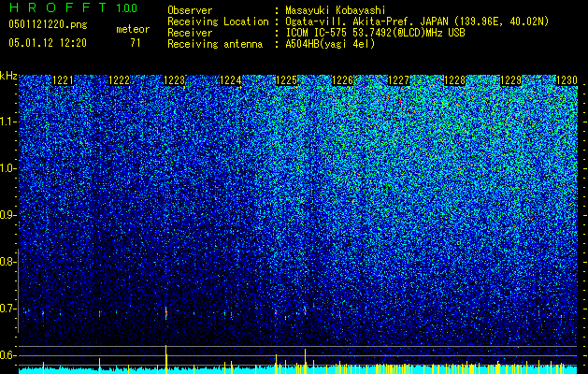This screenshot has width=588, height=374.
Task: Click the Observer field label
Action: [190, 11]
